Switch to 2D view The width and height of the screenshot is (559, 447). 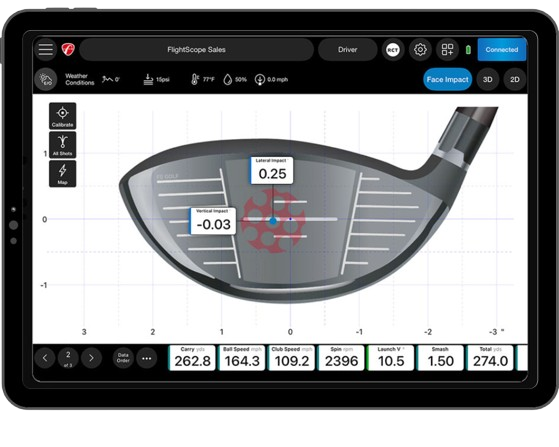514,79
